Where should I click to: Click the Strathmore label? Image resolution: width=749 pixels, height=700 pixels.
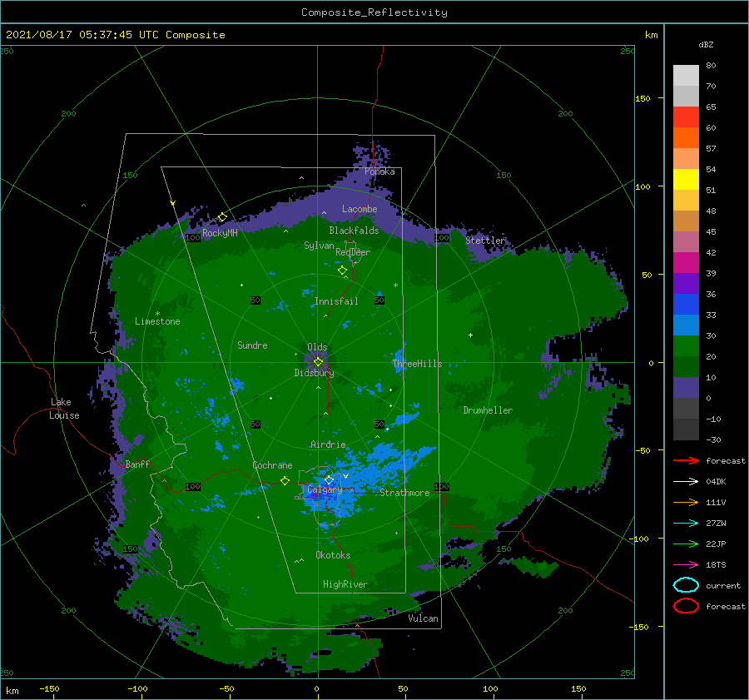pyautogui.click(x=404, y=493)
